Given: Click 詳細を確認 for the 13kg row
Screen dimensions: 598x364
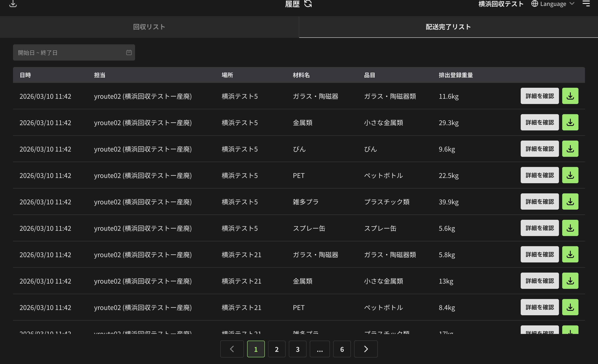Looking at the screenshot, I should pyautogui.click(x=540, y=281).
